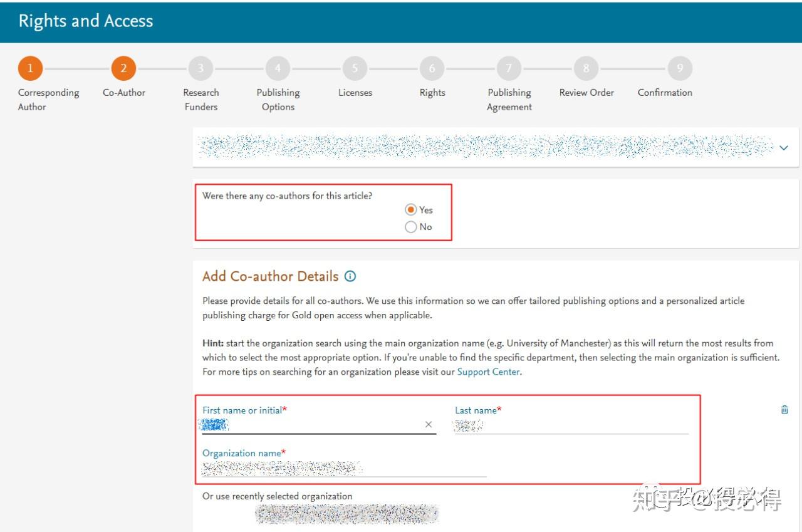Go to step 1 Corresponding Author

[30, 68]
